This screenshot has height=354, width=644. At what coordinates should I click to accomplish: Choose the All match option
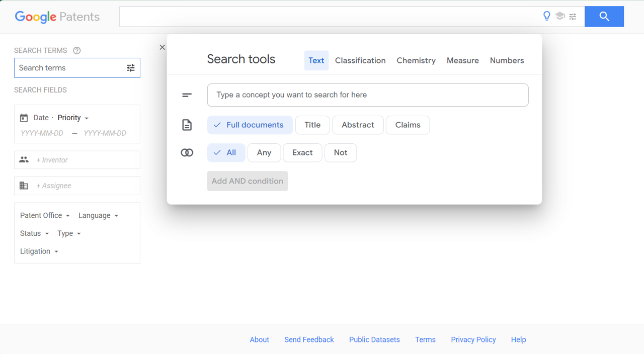(x=226, y=153)
